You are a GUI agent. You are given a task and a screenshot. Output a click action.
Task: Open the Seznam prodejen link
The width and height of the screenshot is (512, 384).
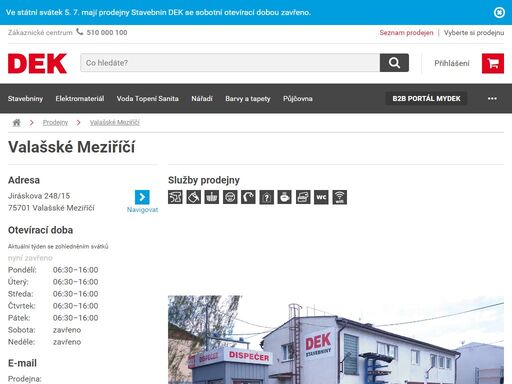tap(406, 33)
